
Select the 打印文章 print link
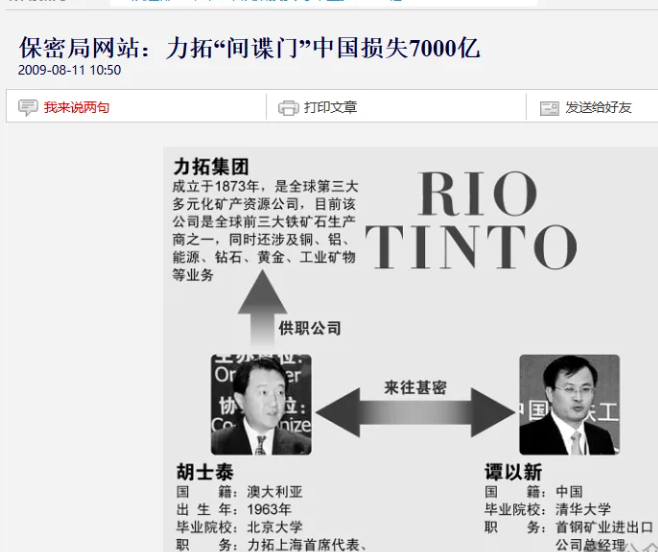coord(330,107)
